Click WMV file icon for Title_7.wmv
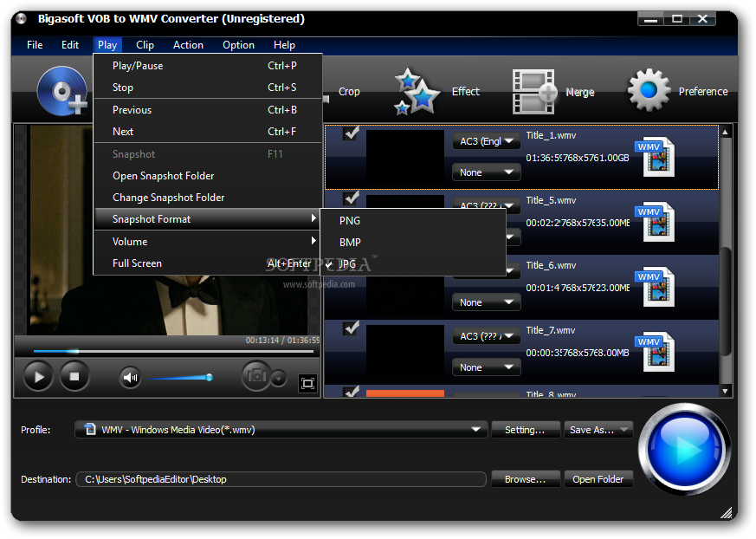756x539 pixels. tap(656, 352)
